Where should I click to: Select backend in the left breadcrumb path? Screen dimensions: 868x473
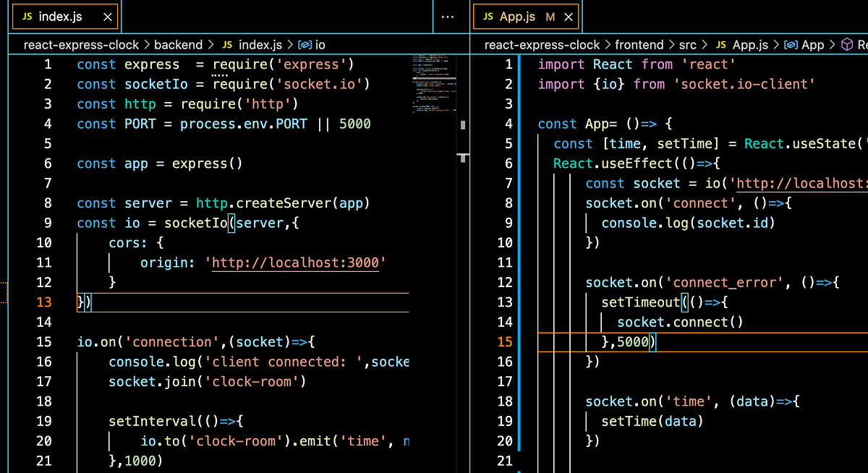pyautogui.click(x=179, y=44)
